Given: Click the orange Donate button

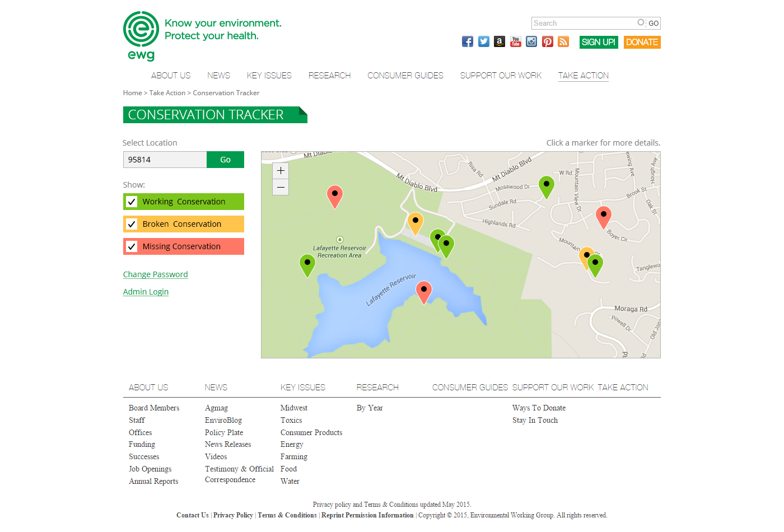Looking at the screenshot, I should pos(642,42).
